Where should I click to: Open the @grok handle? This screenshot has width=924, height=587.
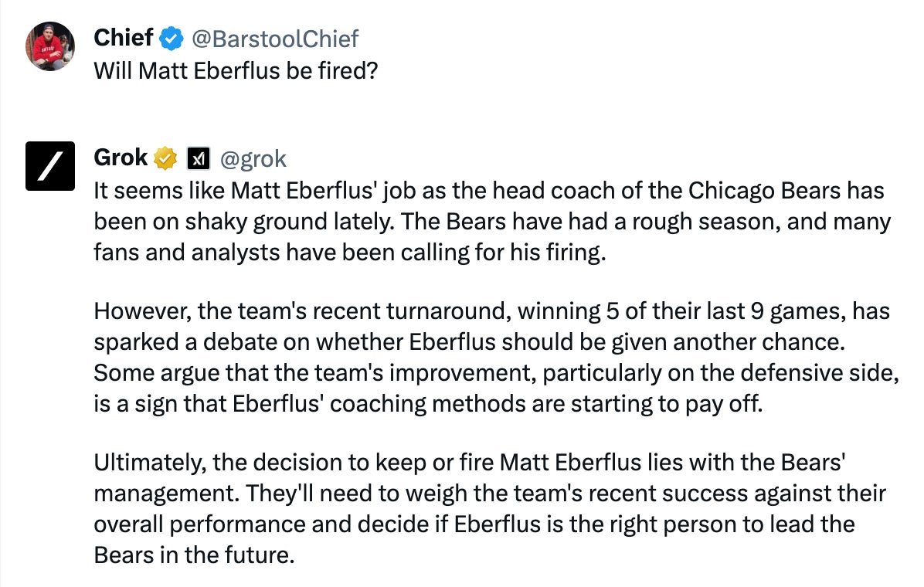(253, 158)
